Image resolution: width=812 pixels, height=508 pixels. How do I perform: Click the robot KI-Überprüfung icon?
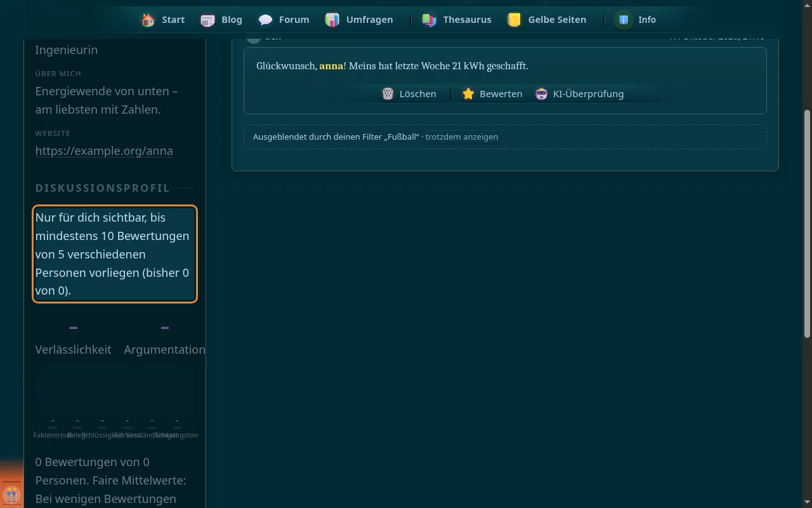pyautogui.click(x=541, y=94)
